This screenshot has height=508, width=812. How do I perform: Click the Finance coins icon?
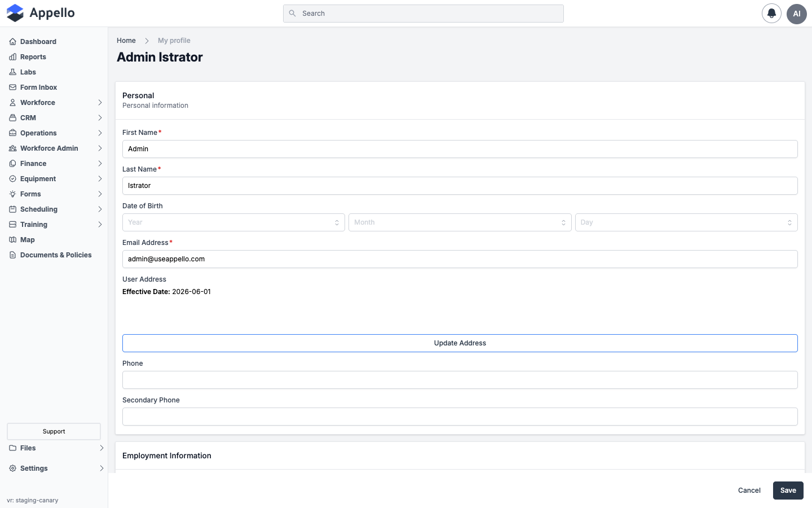pyautogui.click(x=12, y=164)
